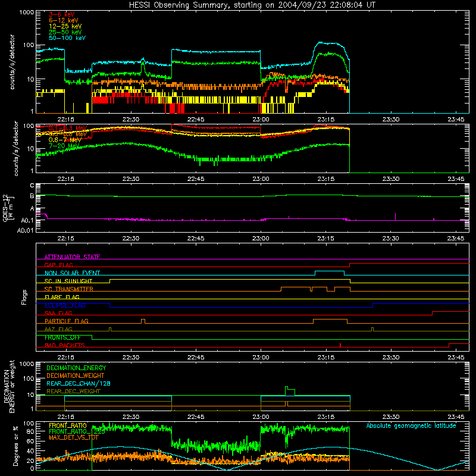The image size is (476, 476).
Task: Select the green 25-50 keV legend label
Action: pyautogui.click(x=65, y=32)
